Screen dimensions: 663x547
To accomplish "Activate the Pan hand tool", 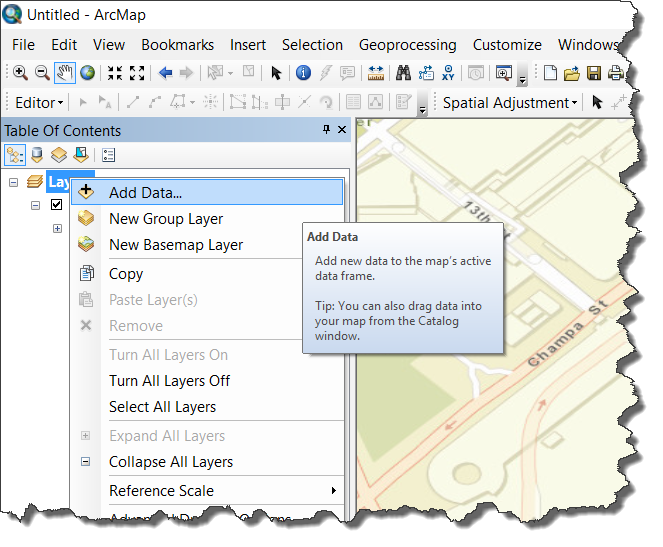I will coord(65,73).
